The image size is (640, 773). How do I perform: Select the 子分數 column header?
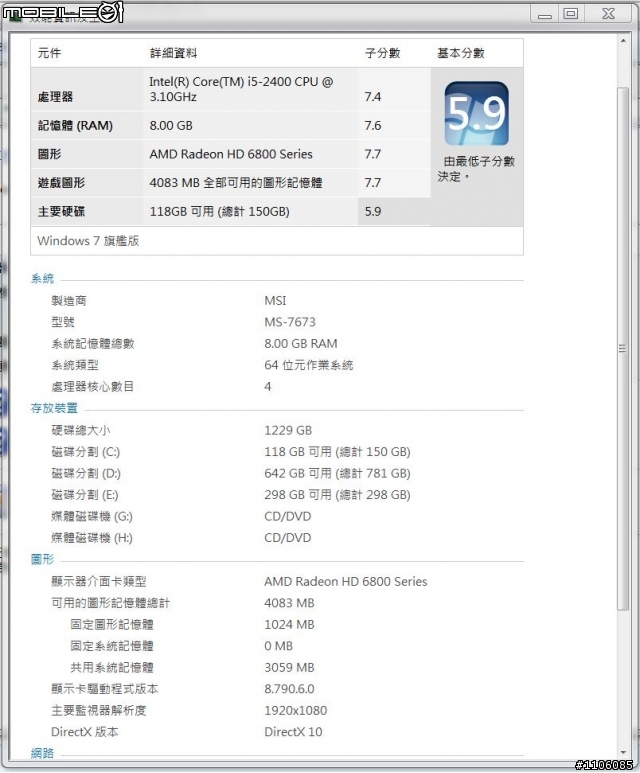click(x=383, y=53)
